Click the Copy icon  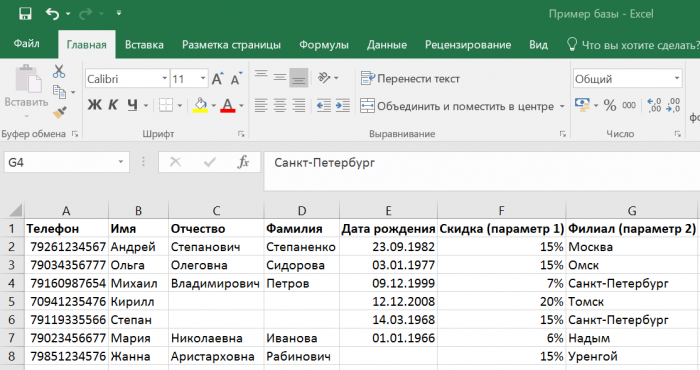pyautogui.click(x=59, y=91)
